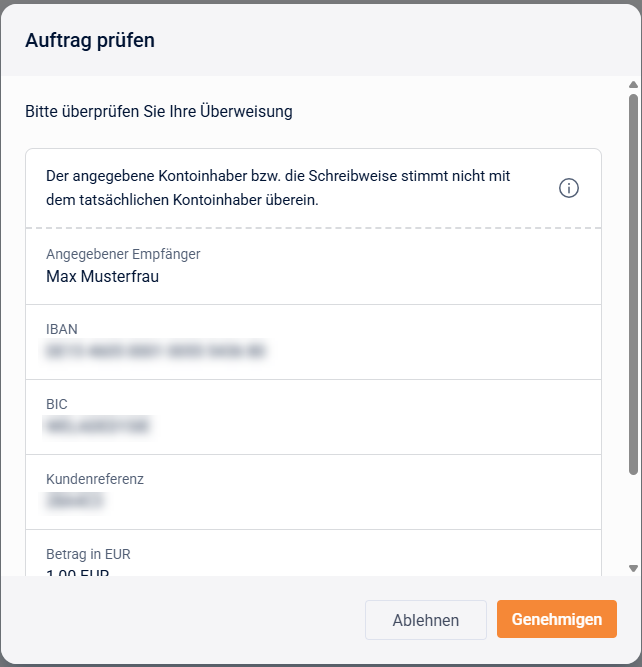Click the IBAN field label
Viewport: 642px width, 667px height.
point(62,329)
